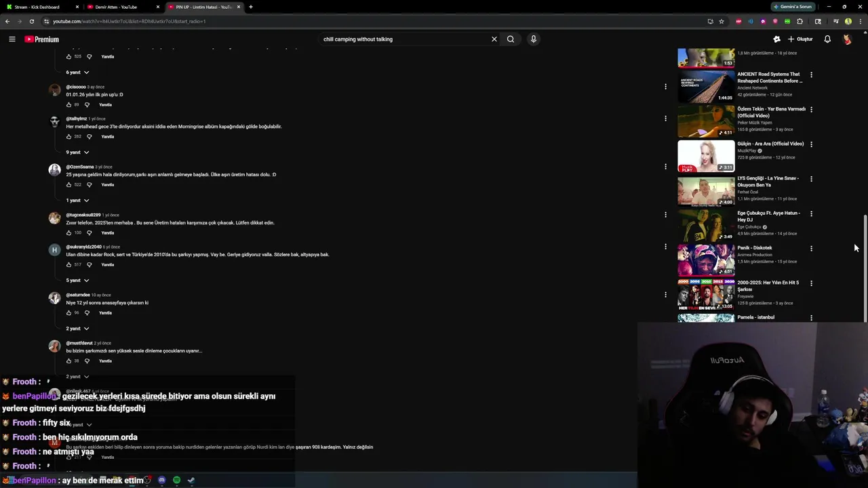Like the comment by @tugceaksu8289

[x=68, y=233]
